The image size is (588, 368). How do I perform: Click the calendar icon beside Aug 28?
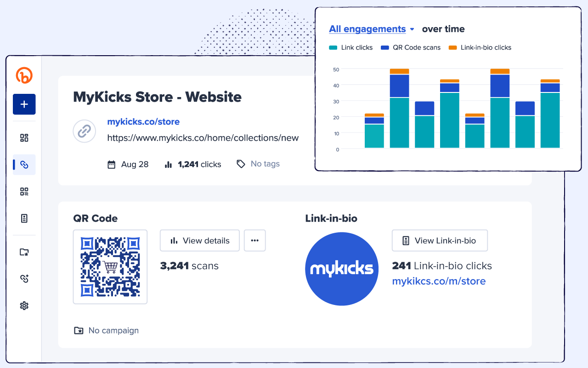[x=111, y=164]
